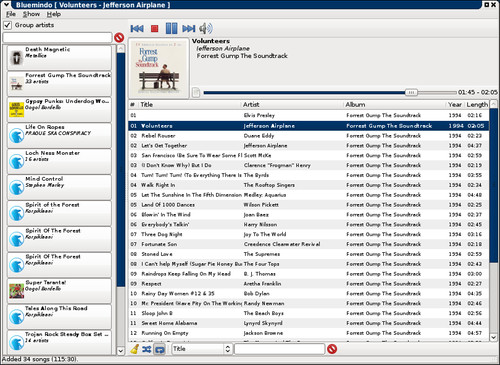Select the Walk Right In track
This screenshot has height=365, width=500.
pyautogui.click(x=309, y=185)
